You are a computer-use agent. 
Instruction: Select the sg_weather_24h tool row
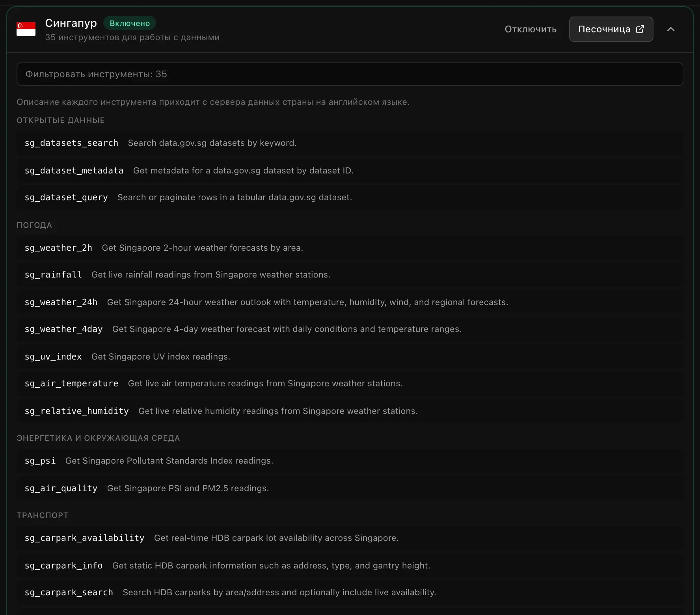[350, 302]
